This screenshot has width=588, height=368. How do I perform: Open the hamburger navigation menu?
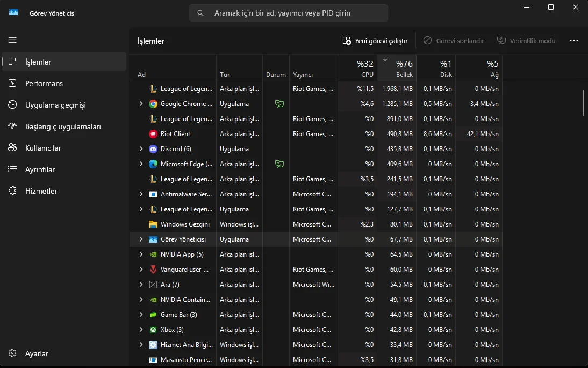pos(12,40)
